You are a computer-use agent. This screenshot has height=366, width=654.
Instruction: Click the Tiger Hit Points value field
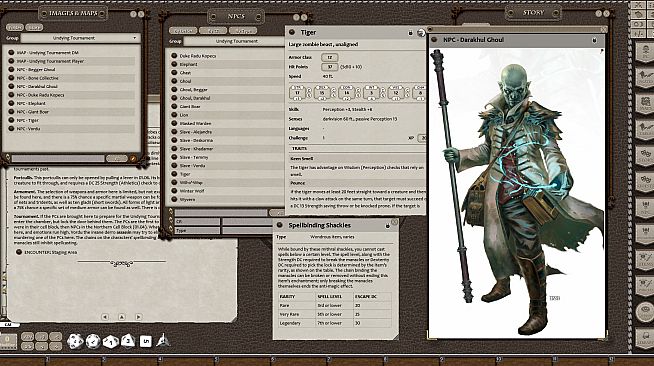[x=330, y=67]
